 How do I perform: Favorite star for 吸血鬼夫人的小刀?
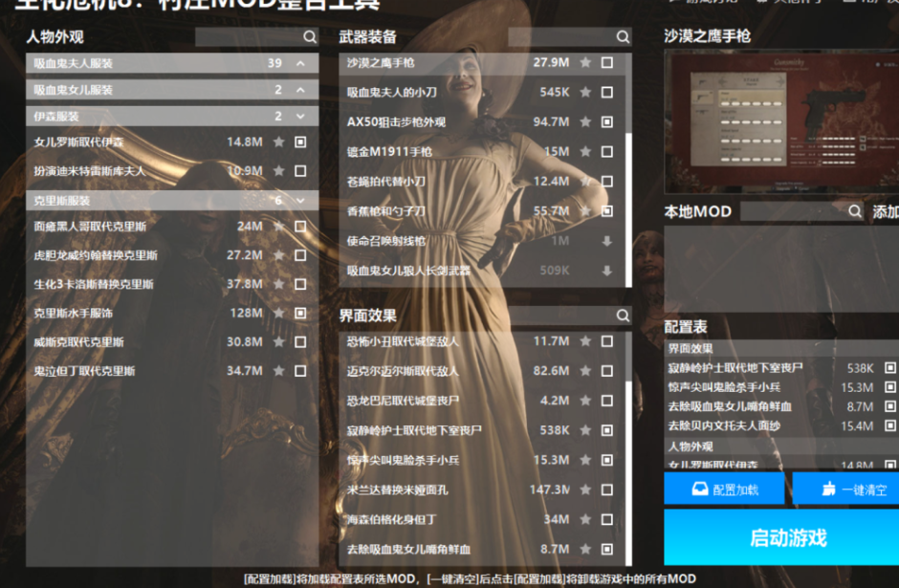[x=585, y=92]
